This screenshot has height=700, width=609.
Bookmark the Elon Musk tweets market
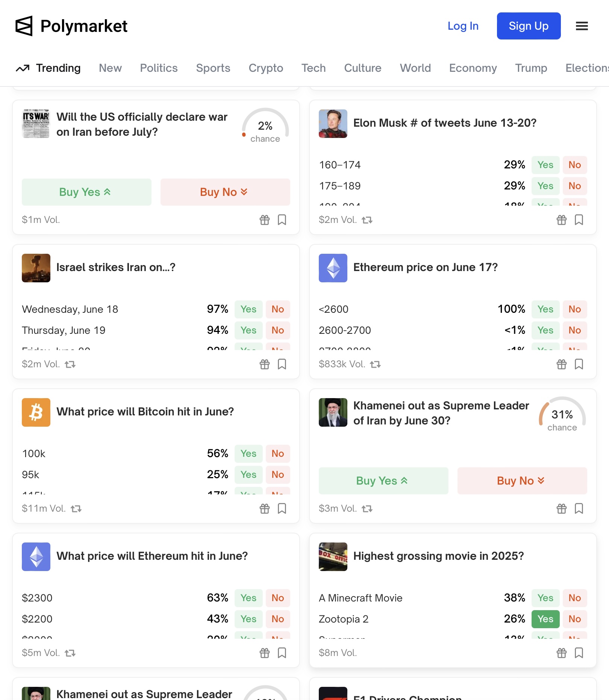click(579, 220)
